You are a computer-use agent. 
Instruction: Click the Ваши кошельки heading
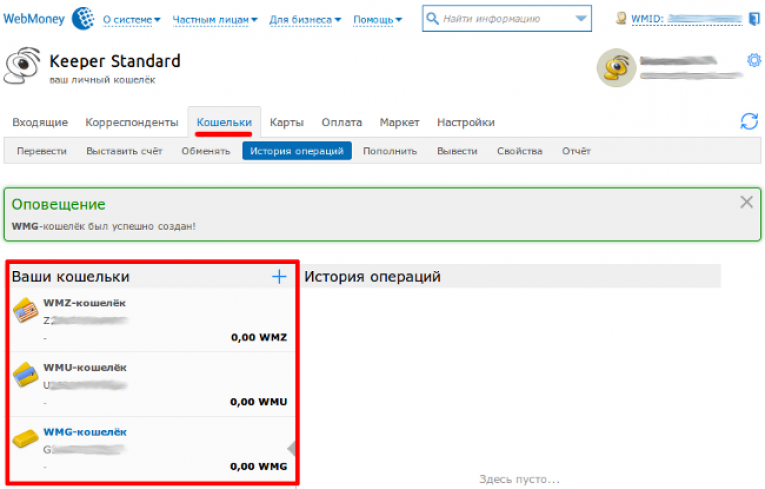point(71,277)
